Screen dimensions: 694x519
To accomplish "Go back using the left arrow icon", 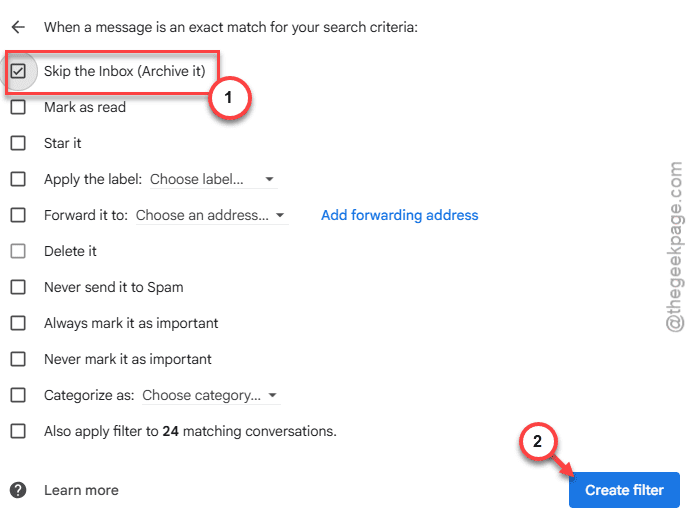I will click(x=18, y=27).
